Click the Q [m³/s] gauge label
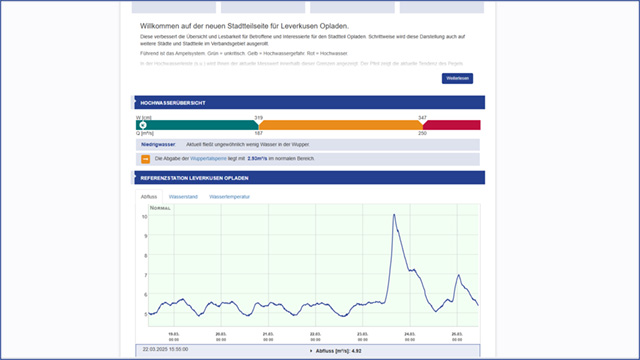 pos(145,133)
